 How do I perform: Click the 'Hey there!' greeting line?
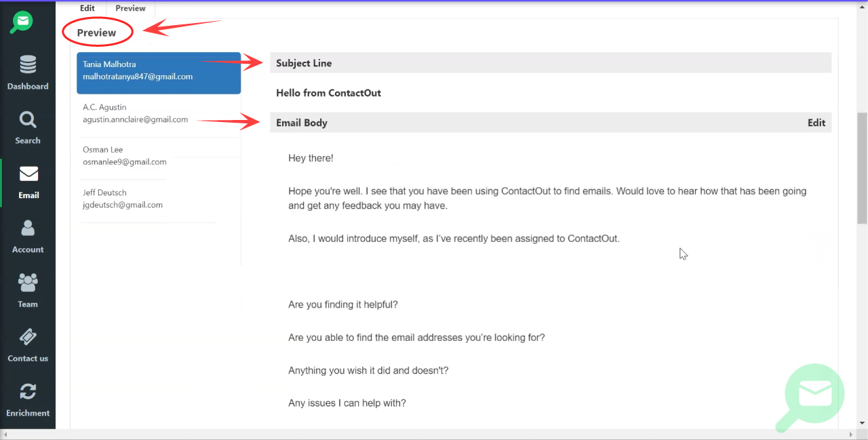pyautogui.click(x=311, y=158)
